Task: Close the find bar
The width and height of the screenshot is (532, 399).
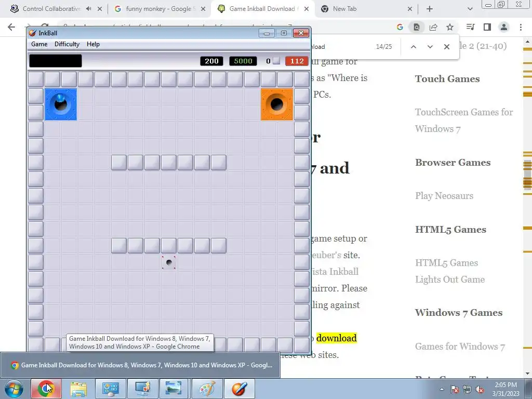Action: [447, 47]
